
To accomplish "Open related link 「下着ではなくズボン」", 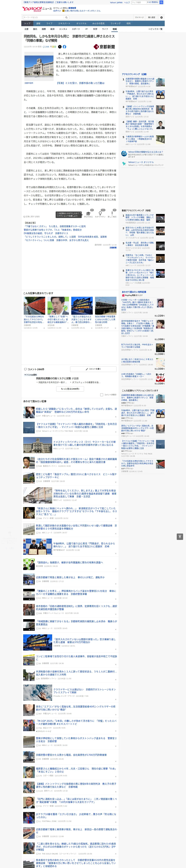I will coord(55,226).
